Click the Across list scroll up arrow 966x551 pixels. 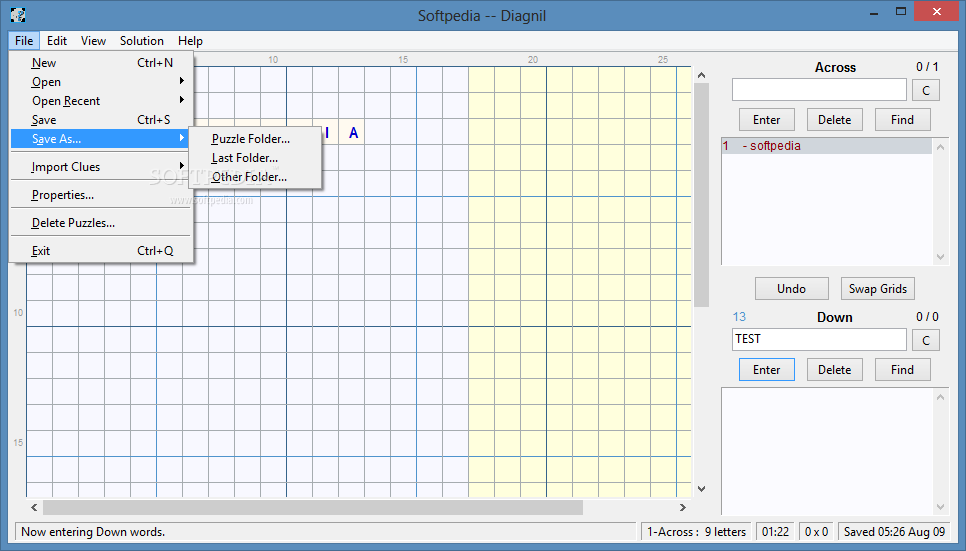click(x=940, y=147)
